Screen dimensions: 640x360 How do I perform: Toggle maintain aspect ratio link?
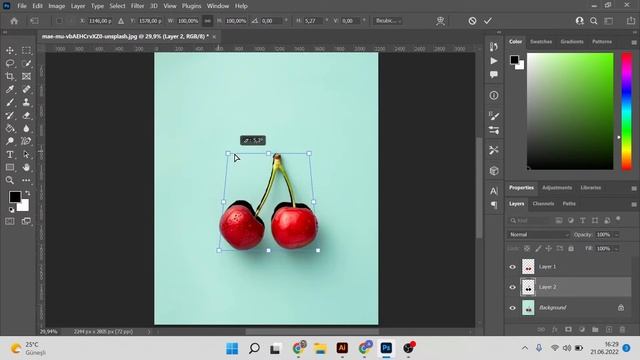(207, 21)
